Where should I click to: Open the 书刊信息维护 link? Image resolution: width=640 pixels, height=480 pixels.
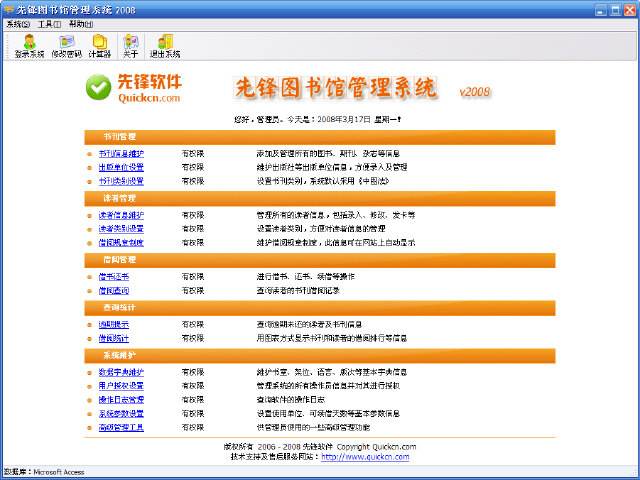coord(121,154)
